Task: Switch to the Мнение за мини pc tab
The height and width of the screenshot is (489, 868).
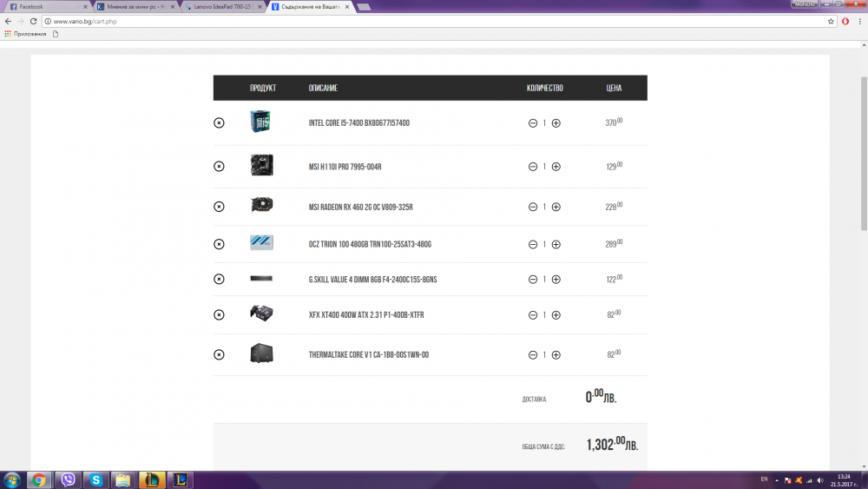Action: point(135,7)
